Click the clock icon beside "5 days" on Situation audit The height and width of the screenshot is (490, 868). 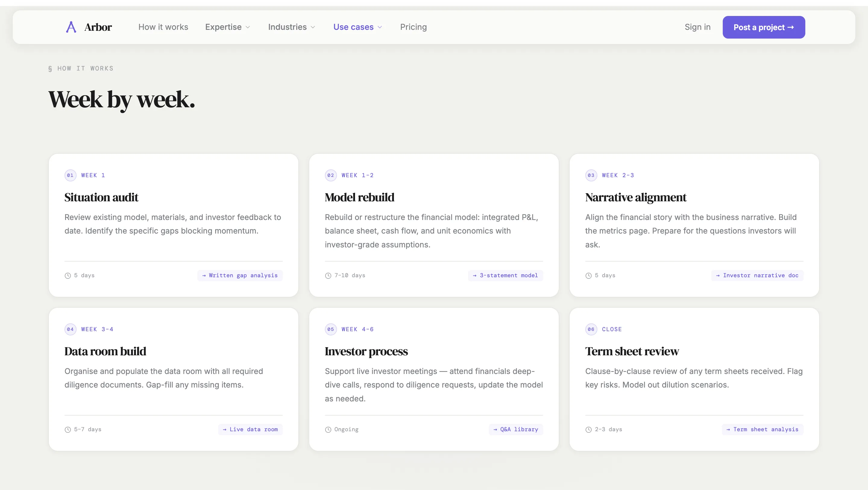tap(68, 275)
